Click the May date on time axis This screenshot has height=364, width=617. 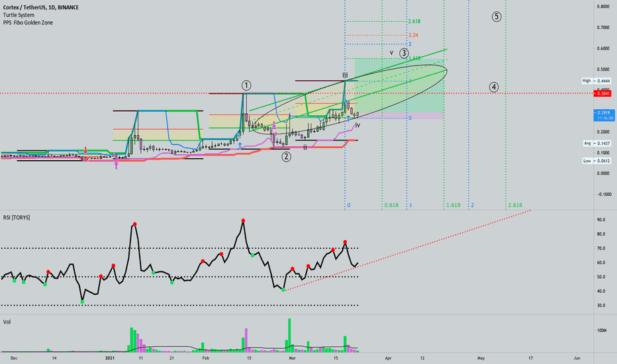point(481,358)
